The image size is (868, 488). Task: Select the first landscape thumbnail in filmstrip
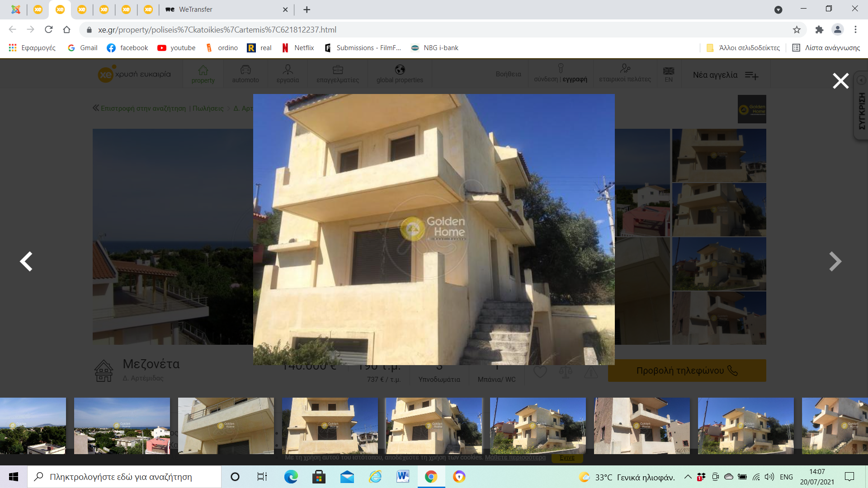point(33,426)
